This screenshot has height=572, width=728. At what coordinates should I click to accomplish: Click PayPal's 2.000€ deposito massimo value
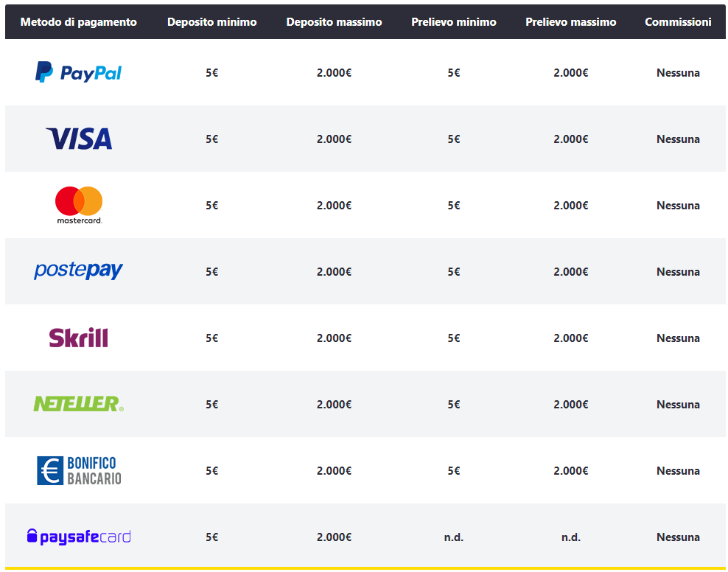334,73
